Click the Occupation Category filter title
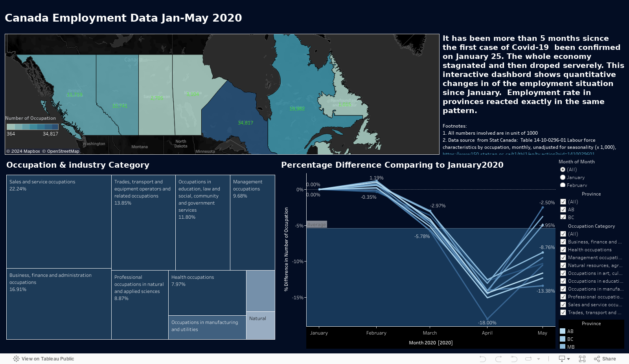629x364 pixels. point(591,226)
